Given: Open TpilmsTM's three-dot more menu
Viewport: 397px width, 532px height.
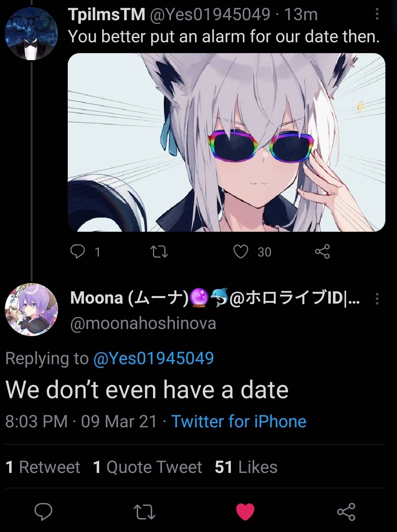Looking at the screenshot, I should click(377, 14).
